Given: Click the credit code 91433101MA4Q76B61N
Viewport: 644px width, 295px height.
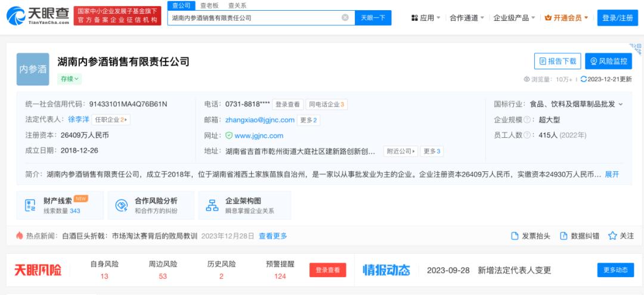Looking at the screenshot, I should pos(128,105).
